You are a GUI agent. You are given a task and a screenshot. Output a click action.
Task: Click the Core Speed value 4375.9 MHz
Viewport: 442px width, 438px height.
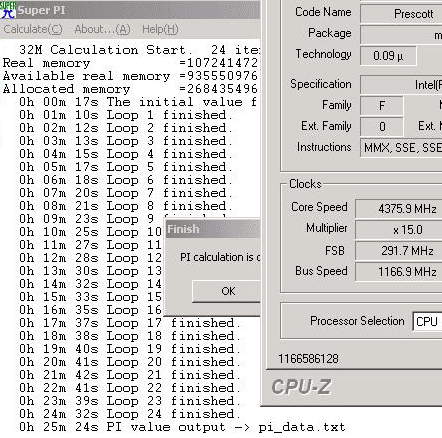coord(399,209)
